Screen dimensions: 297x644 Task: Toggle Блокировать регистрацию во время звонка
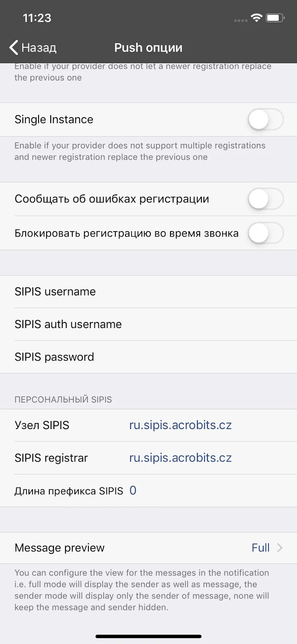click(x=266, y=233)
